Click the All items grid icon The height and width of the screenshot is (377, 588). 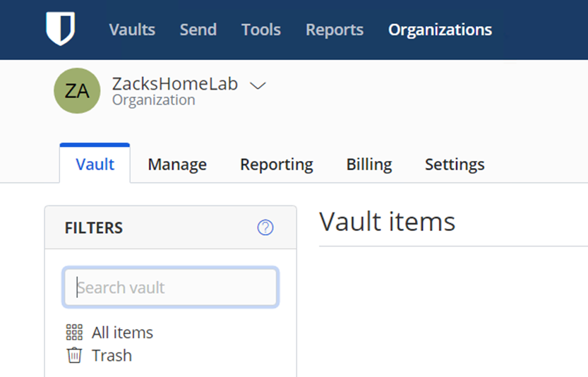point(74,333)
